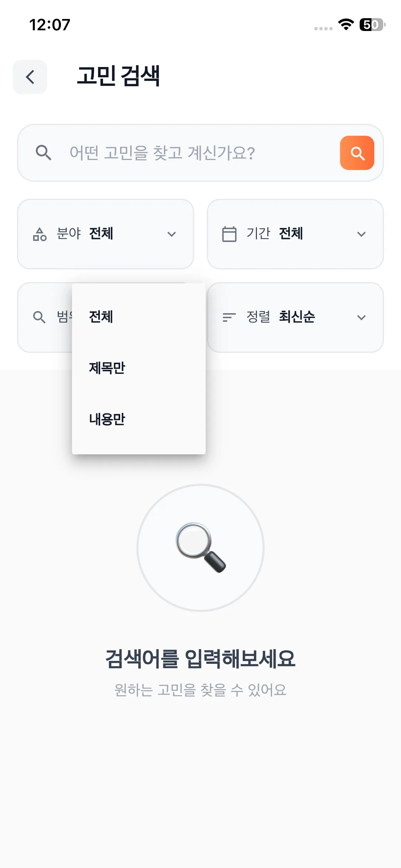Tap the scope filter magnifier icon

point(39,317)
